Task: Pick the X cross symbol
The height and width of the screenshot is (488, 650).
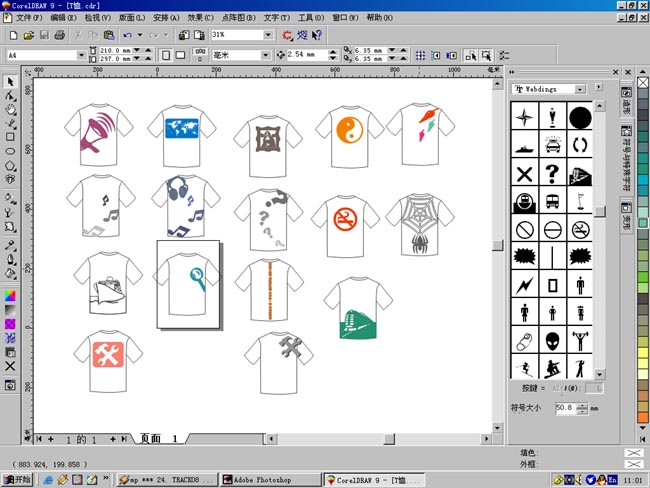Action: pyautogui.click(x=524, y=173)
